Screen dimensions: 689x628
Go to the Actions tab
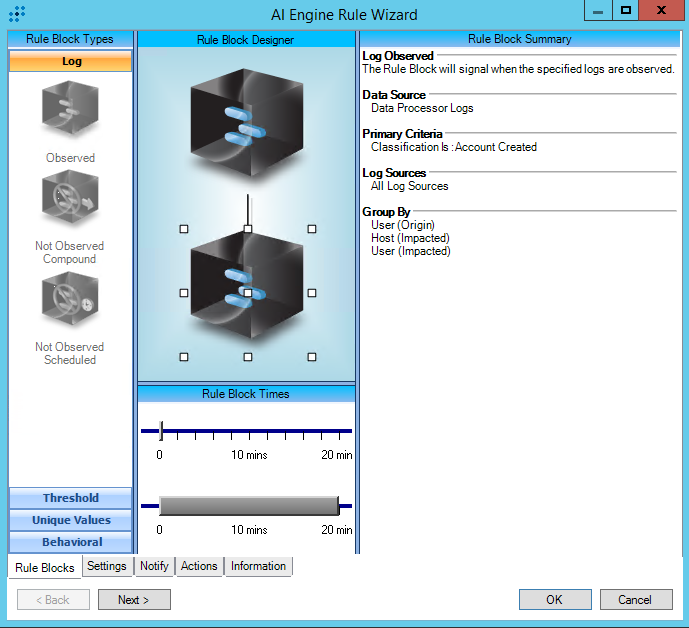pyautogui.click(x=199, y=566)
